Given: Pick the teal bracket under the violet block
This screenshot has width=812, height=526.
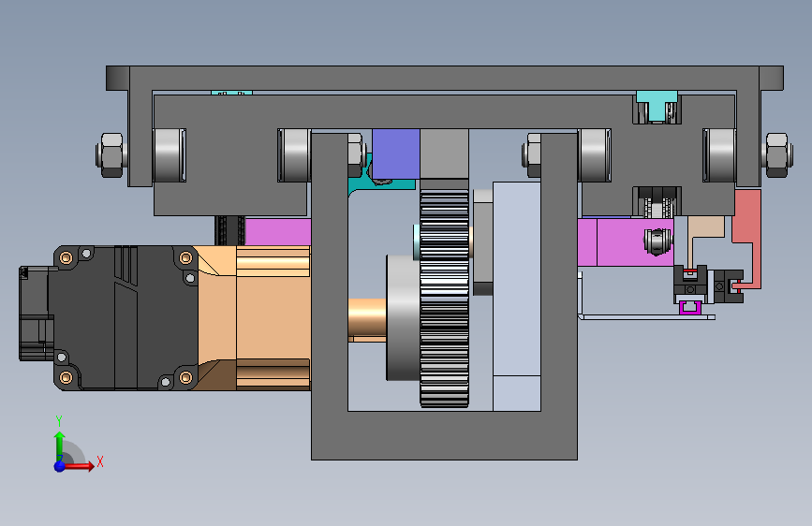Looking at the screenshot, I should tap(383, 183).
